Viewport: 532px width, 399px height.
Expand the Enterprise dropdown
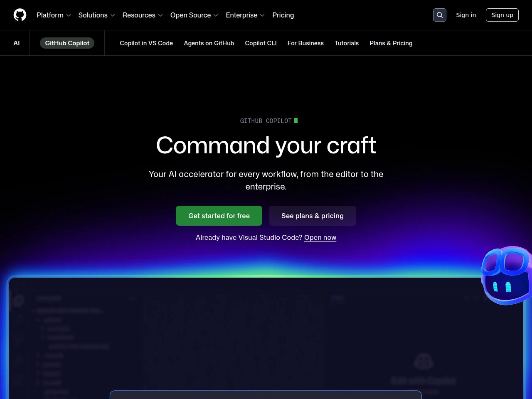[245, 15]
